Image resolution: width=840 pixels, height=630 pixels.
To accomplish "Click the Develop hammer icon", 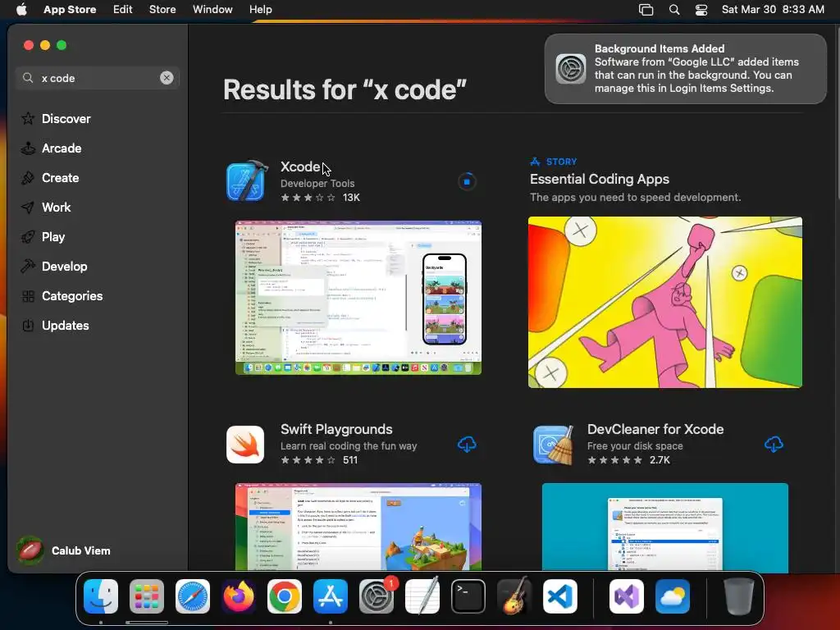I will tap(28, 266).
